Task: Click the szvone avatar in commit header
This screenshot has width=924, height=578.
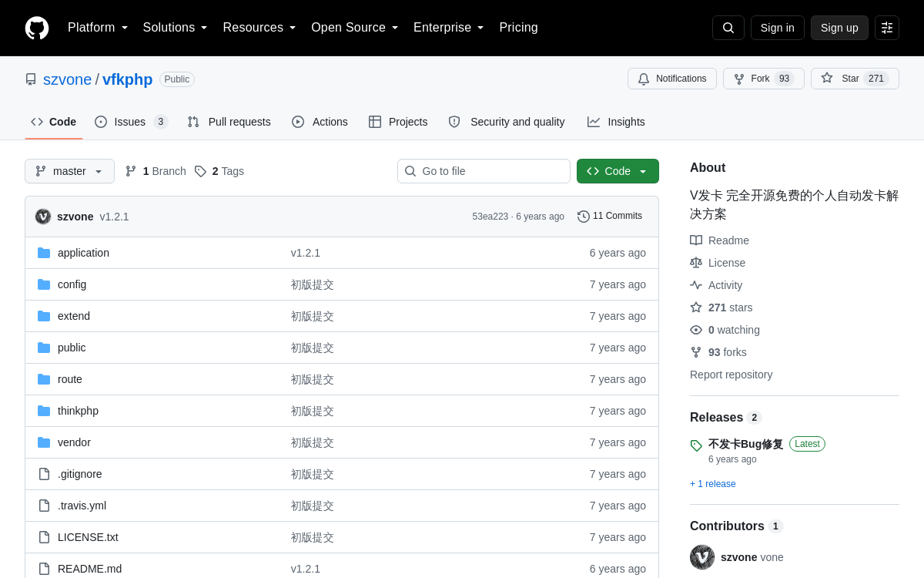Action: click(43, 217)
